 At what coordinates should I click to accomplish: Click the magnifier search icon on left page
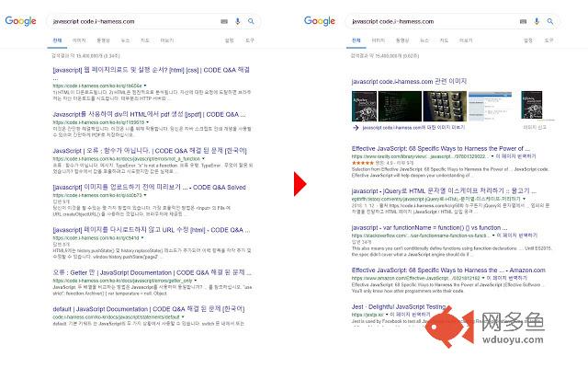[x=251, y=21]
